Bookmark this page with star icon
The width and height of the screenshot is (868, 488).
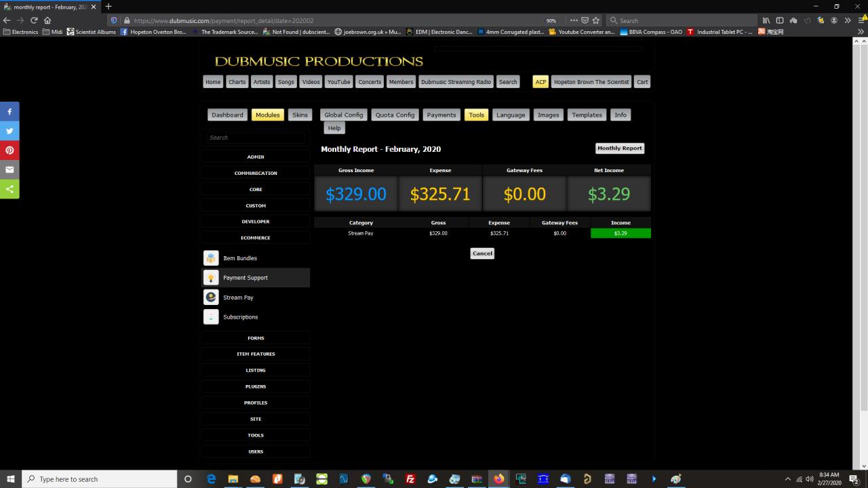(596, 20)
